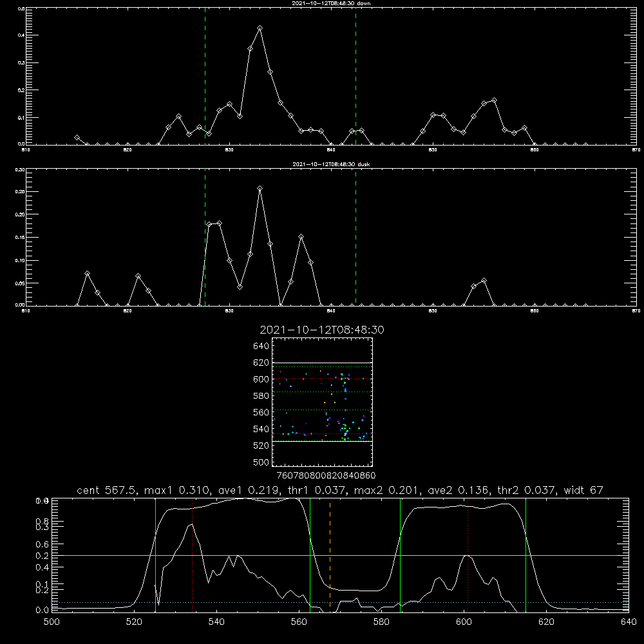This screenshot has width=644, height=644.
Task: Select the 'ave1 0.219' statistic
Action: click(x=251, y=490)
